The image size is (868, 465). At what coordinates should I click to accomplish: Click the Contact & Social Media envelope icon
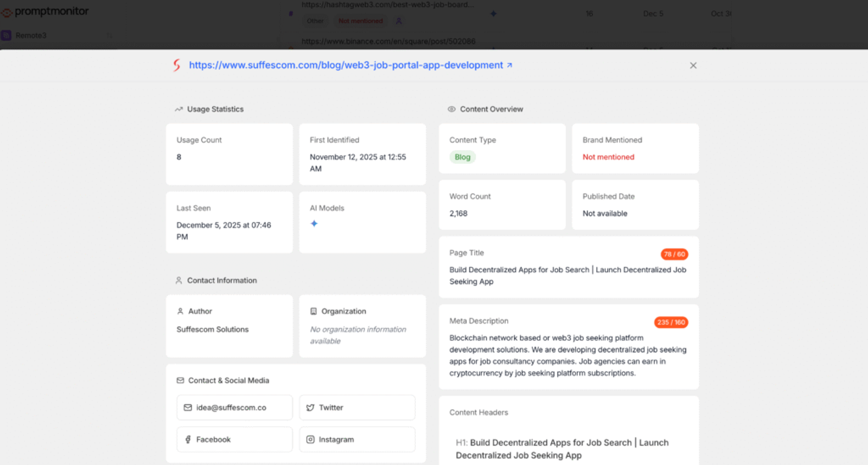coord(180,380)
